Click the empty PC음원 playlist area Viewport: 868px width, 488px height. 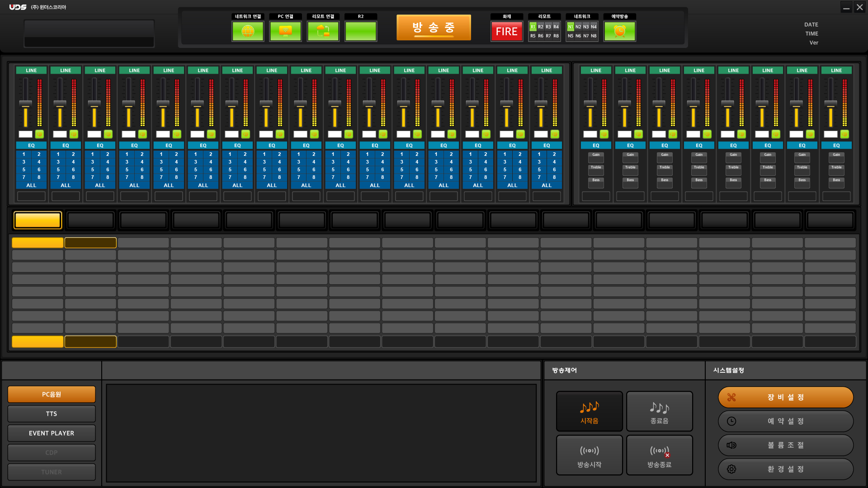(321, 433)
